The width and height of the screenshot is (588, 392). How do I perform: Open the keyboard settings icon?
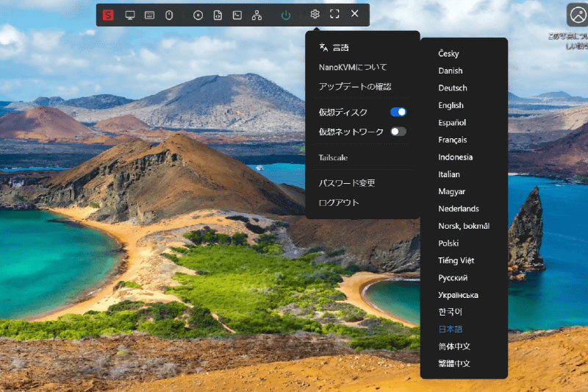click(149, 15)
